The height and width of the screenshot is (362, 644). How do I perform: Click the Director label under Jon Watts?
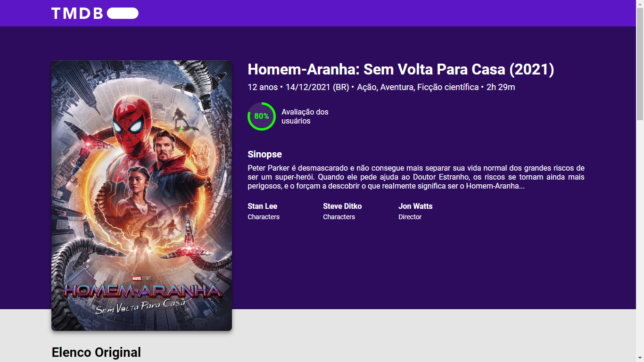pyautogui.click(x=410, y=217)
